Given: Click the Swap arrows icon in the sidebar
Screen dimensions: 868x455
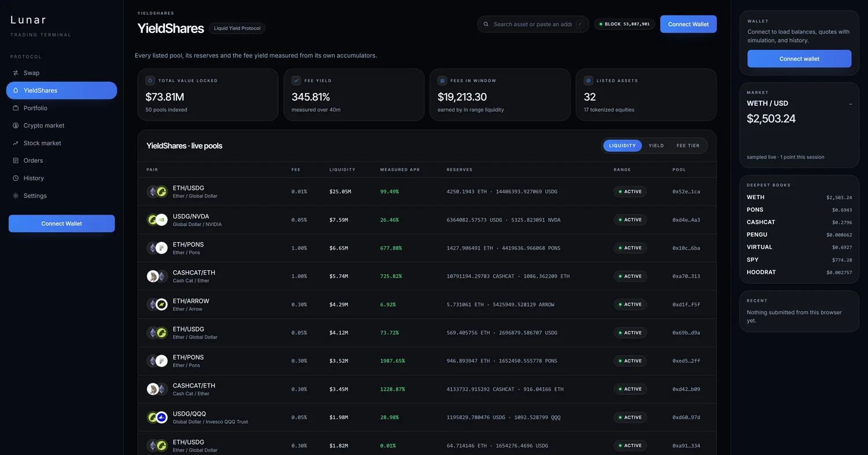Looking at the screenshot, I should click(x=16, y=73).
